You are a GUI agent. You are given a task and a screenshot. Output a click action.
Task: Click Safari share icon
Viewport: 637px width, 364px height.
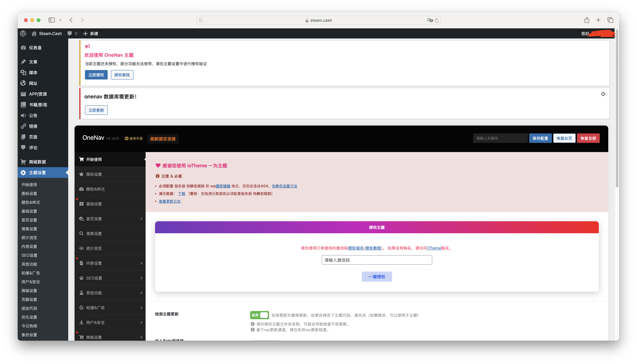[587, 20]
